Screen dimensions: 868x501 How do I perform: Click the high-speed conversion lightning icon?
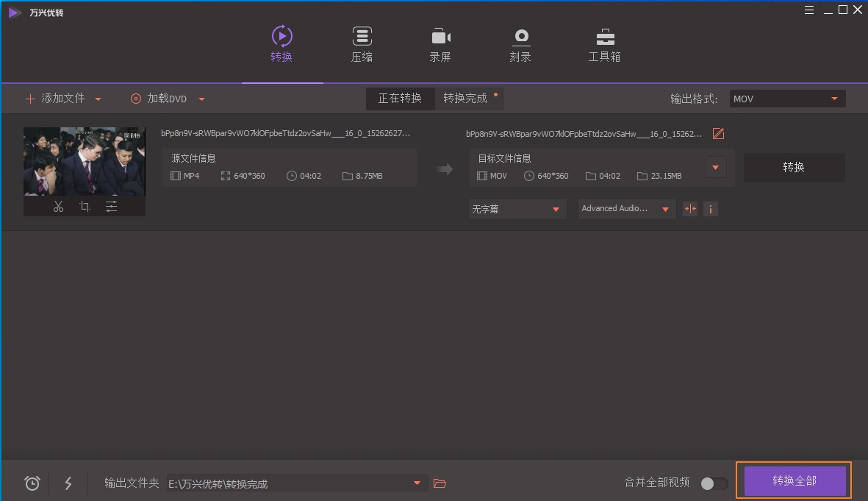click(68, 483)
